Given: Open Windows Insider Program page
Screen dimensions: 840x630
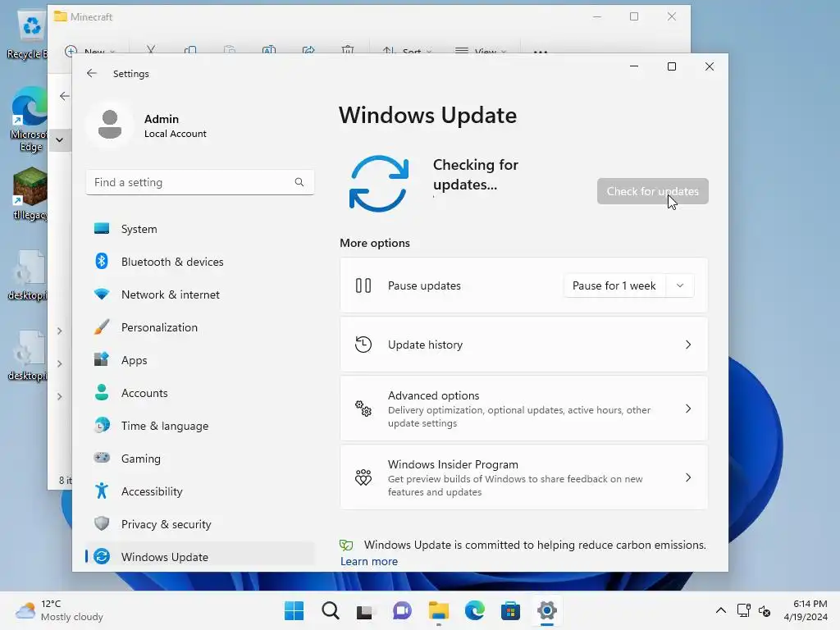Looking at the screenshot, I should point(524,477).
